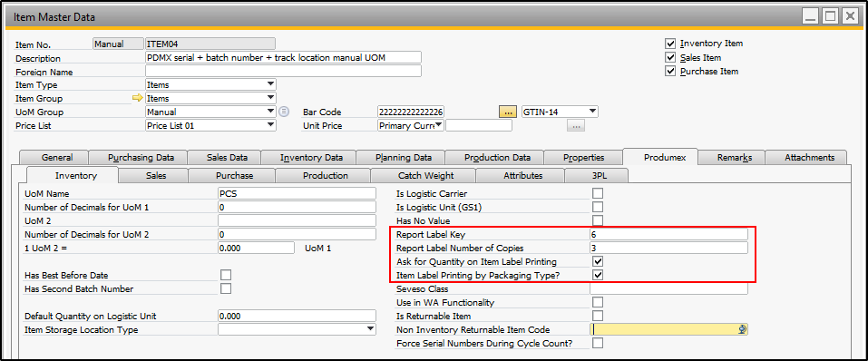
Task: Click the Item No. field showing ITEM04
Action: tap(210, 44)
